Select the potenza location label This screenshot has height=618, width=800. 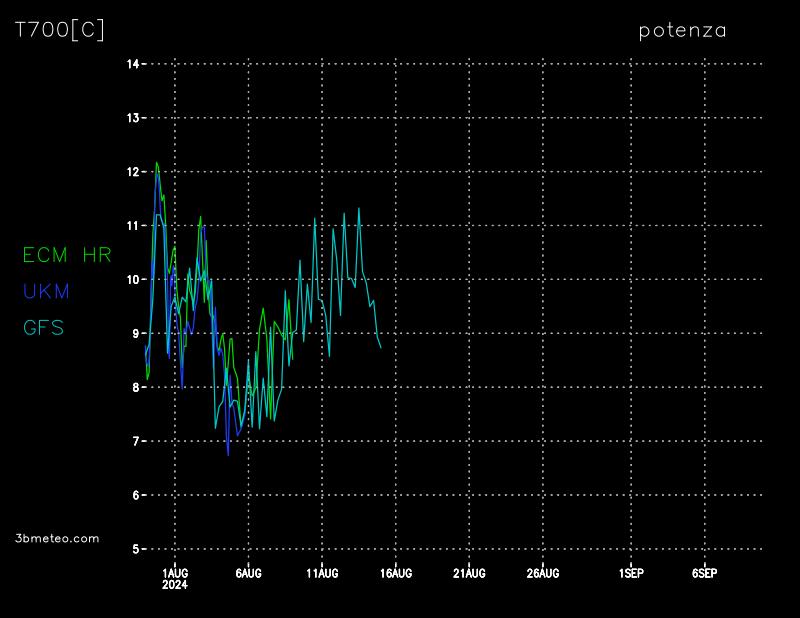click(682, 31)
